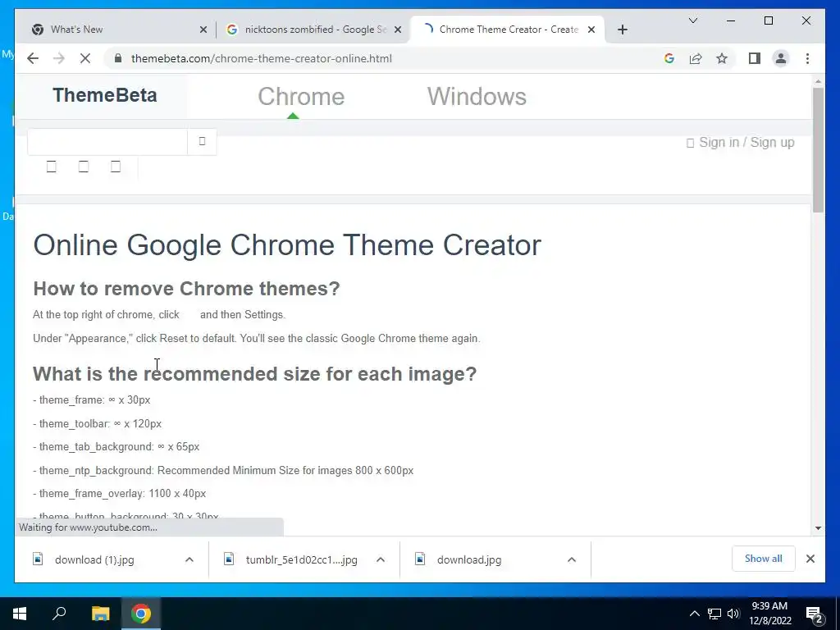The width and height of the screenshot is (840, 630).
Task: Open the Chrome section in ThemeBeta navigation
Action: point(301,97)
